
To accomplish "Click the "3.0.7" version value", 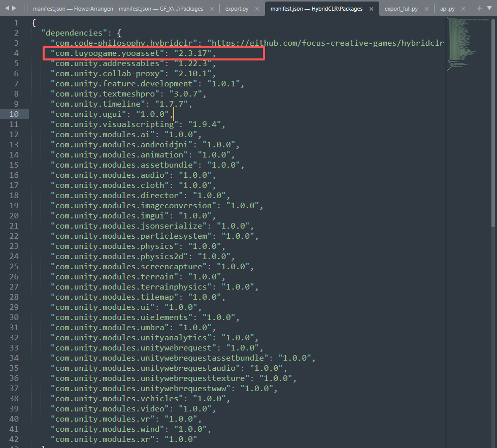I will click(186, 94).
